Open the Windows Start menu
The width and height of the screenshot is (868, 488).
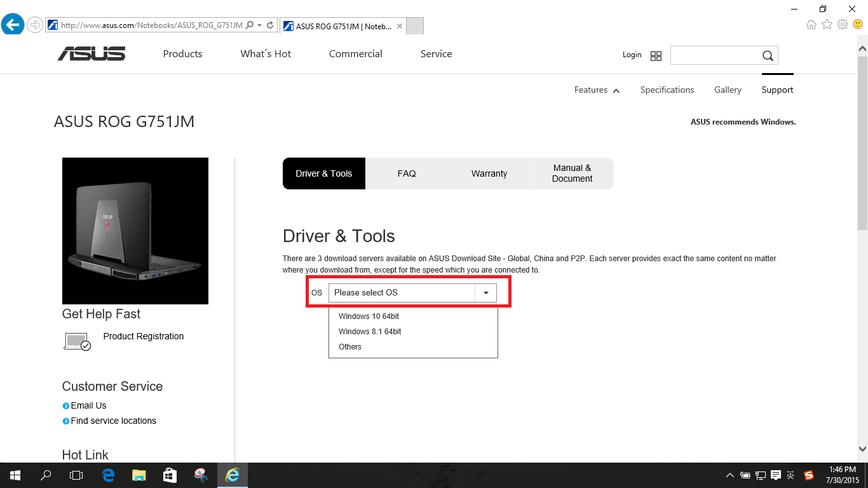(x=15, y=475)
